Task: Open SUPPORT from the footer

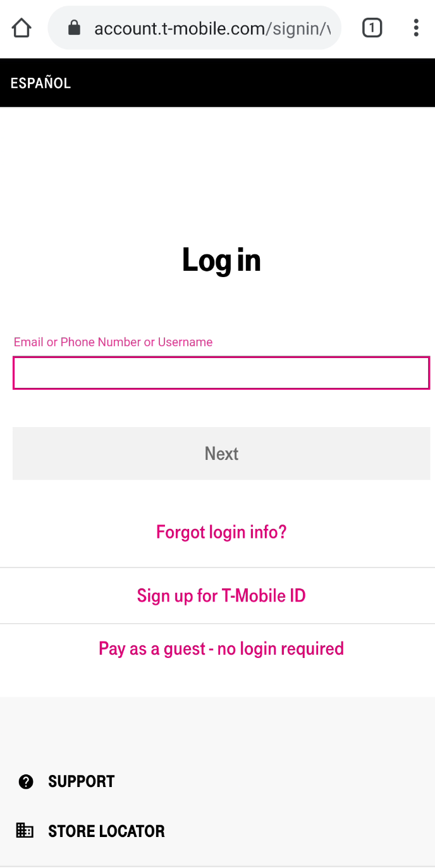Action: click(81, 781)
